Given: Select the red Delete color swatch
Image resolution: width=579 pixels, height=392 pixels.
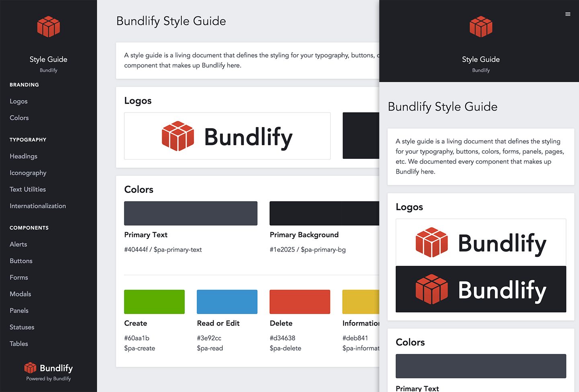Looking at the screenshot, I should [300, 302].
